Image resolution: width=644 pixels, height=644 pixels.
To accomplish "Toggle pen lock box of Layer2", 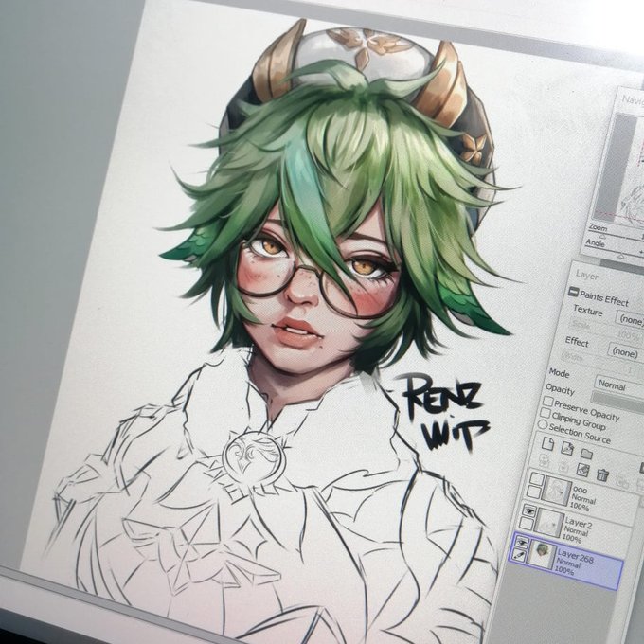I will coord(527,523).
